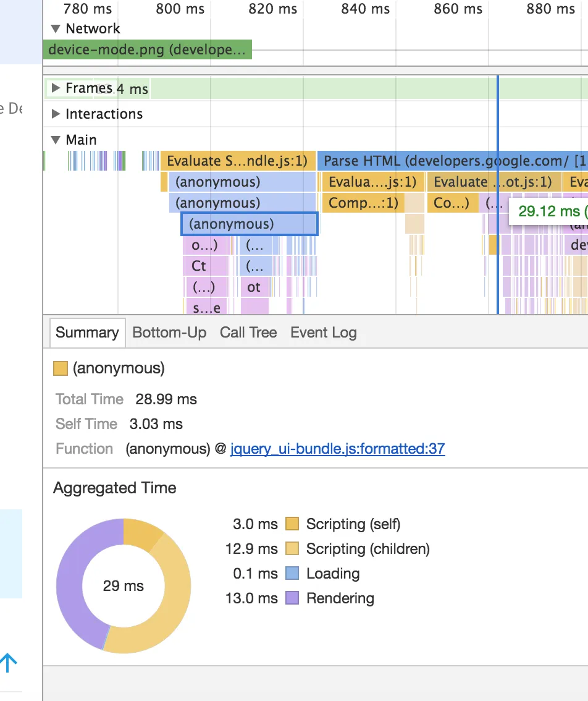Click the 840 ms timeline ruler mark

click(365, 9)
